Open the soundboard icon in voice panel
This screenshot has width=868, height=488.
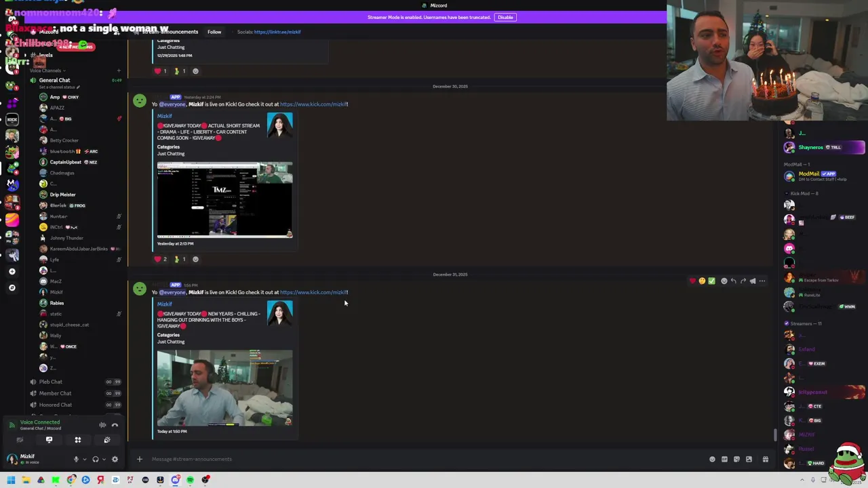[x=107, y=440]
